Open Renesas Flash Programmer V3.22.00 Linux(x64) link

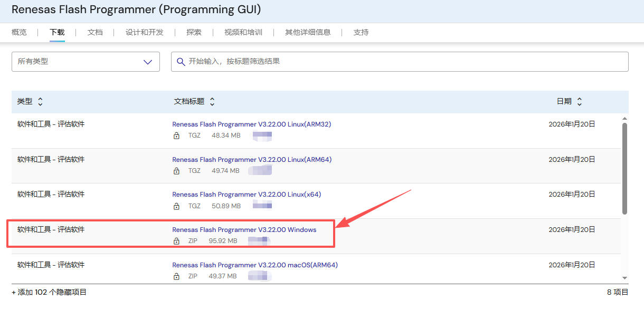click(247, 195)
